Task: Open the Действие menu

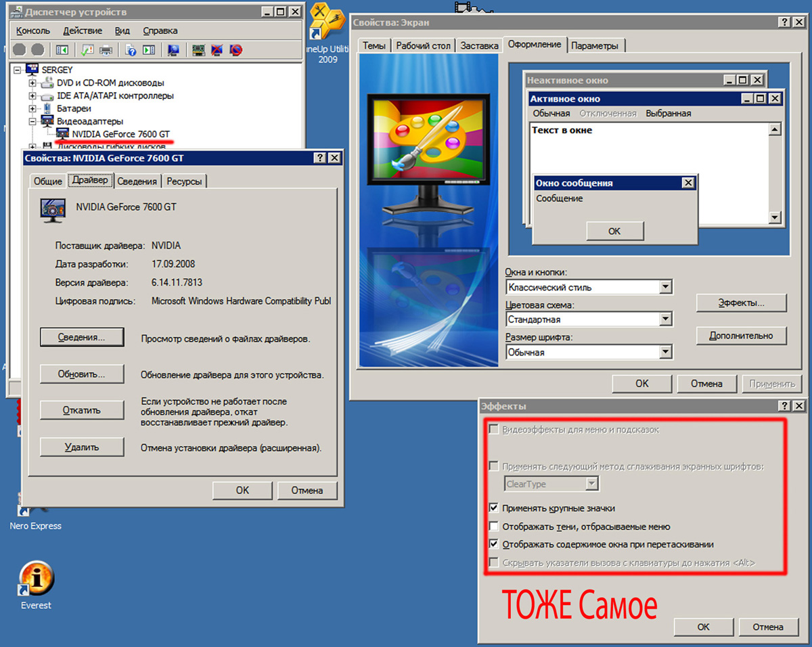Action: 83,30
